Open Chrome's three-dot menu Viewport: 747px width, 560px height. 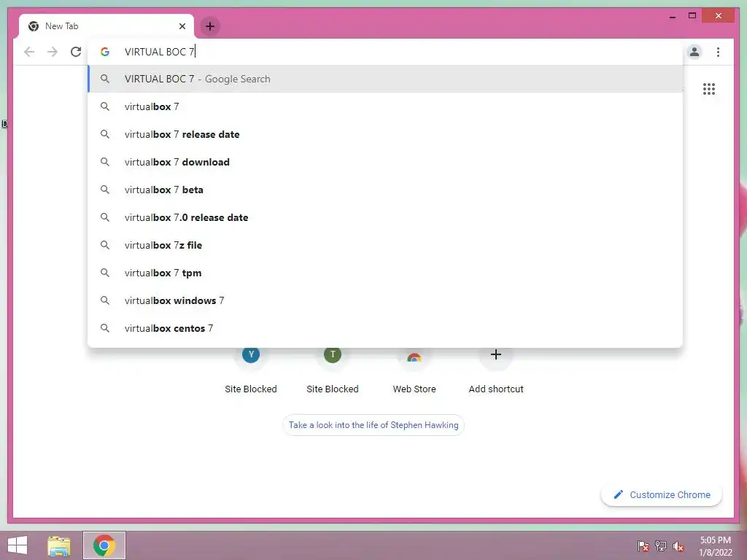click(x=718, y=52)
